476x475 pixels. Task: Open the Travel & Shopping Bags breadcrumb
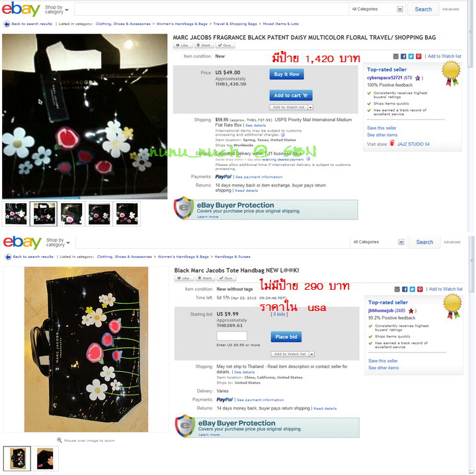pos(235,24)
